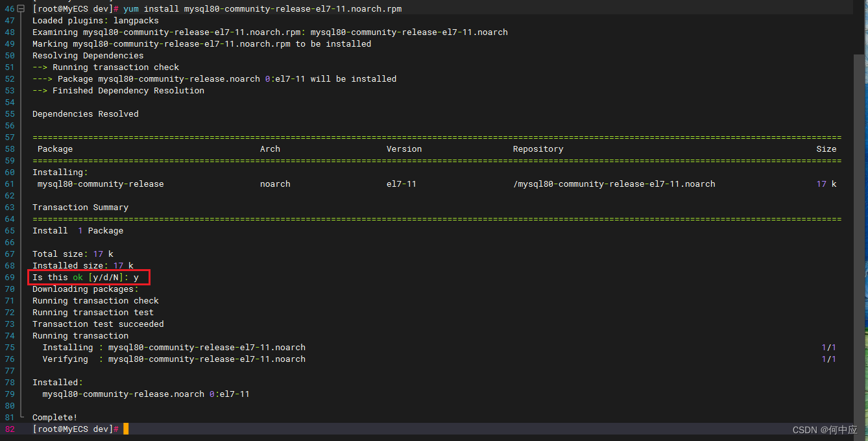Click the 'Marking ... to be installed' line
Image resolution: width=868 pixels, height=441 pixels.
pos(202,44)
